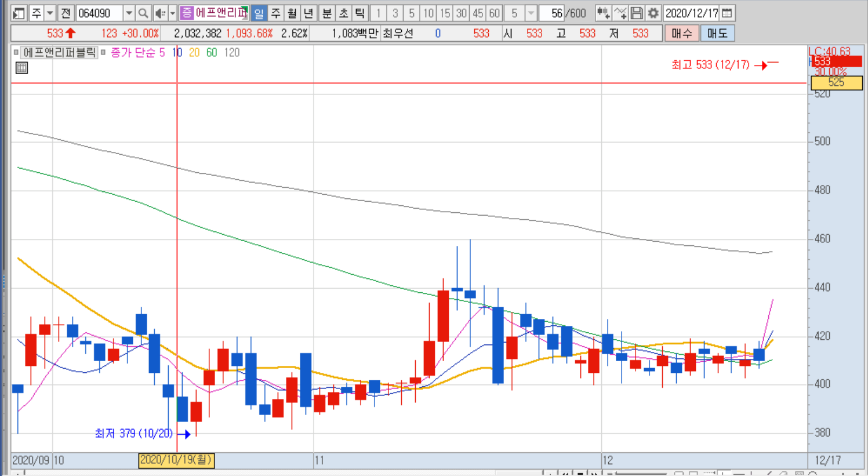Click the 12/17 date on time axis
Image resolution: width=868 pixels, height=476 pixels.
(827, 460)
